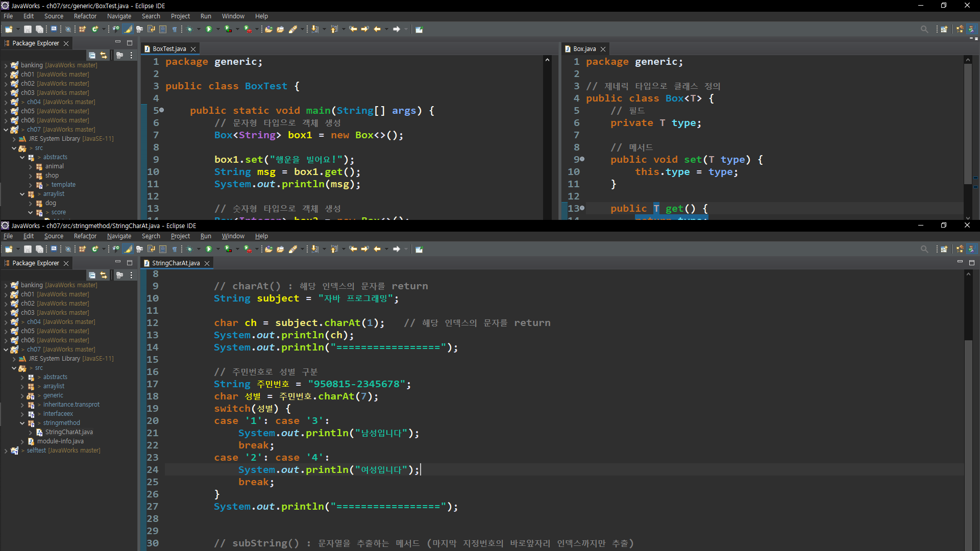Click Link with Editor in BoxTest window's Package Explorer
Screen dimensions: 980x551
pos(104,55)
